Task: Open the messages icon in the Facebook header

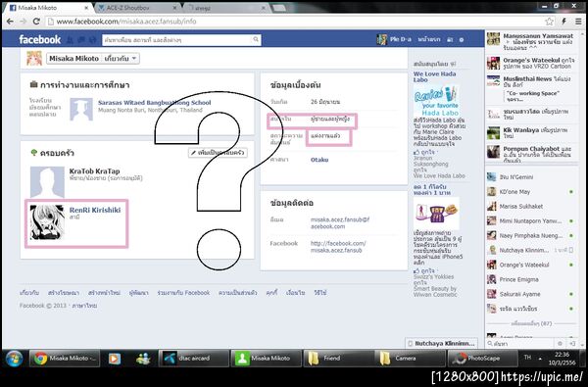Action: tap(81, 39)
